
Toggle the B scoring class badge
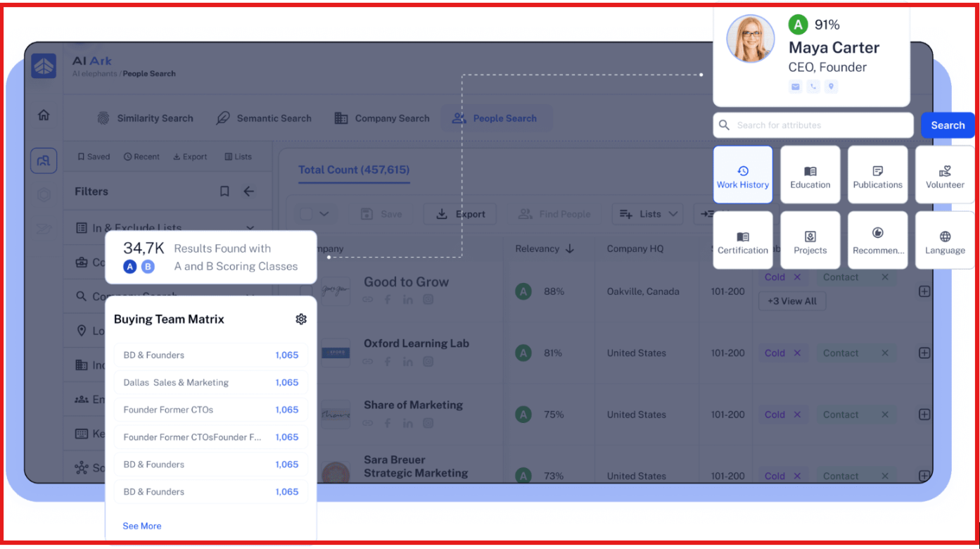coord(146,267)
